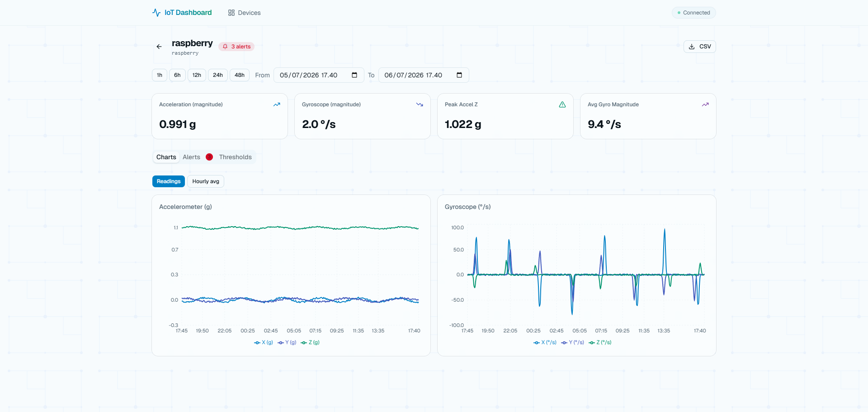Viewport: 868px width, 412px height.
Task: Click the Avg Gyro Magnitude card label
Action: pos(613,104)
